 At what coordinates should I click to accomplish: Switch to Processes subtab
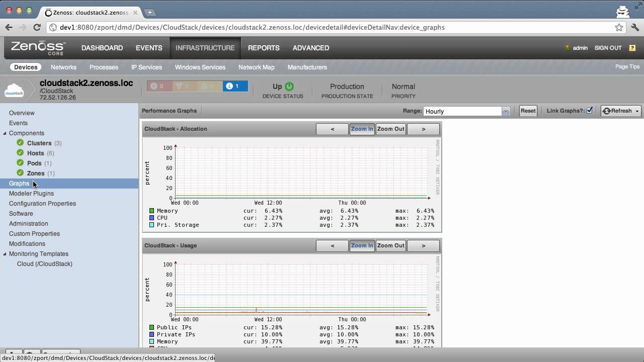pos(104,67)
